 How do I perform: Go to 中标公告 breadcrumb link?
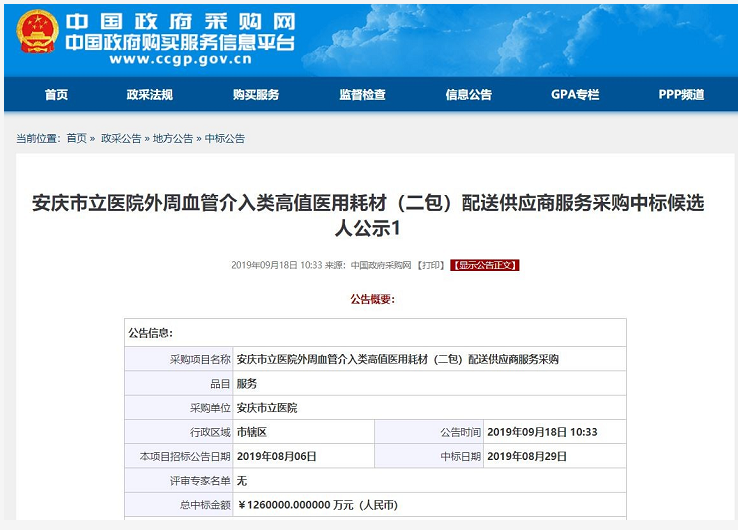click(225, 139)
